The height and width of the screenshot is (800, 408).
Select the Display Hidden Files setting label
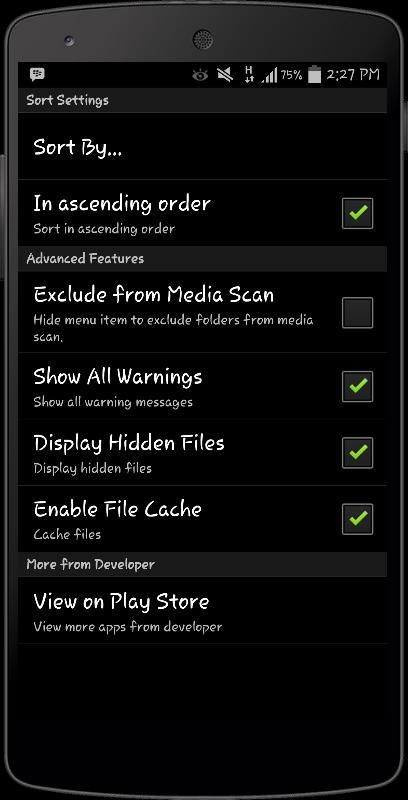[x=129, y=443]
